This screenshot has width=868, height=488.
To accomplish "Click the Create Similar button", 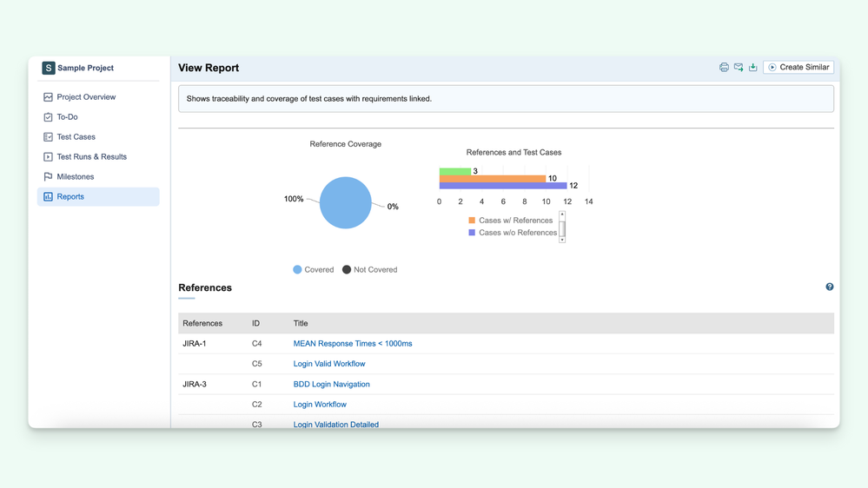I will coord(798,68).
